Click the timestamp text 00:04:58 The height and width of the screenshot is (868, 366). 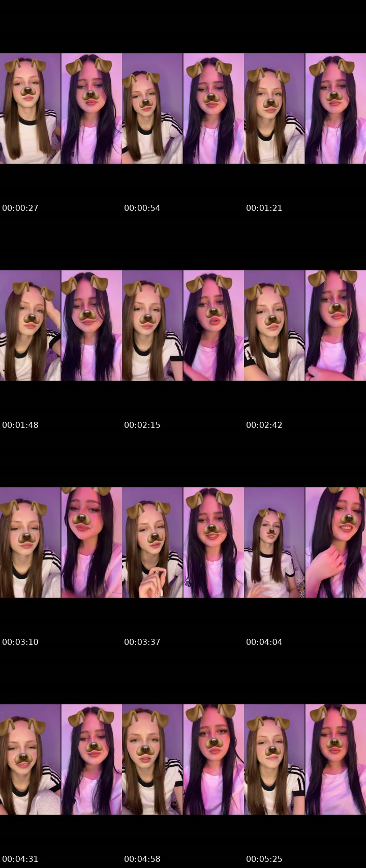click(x=142, y=859)
